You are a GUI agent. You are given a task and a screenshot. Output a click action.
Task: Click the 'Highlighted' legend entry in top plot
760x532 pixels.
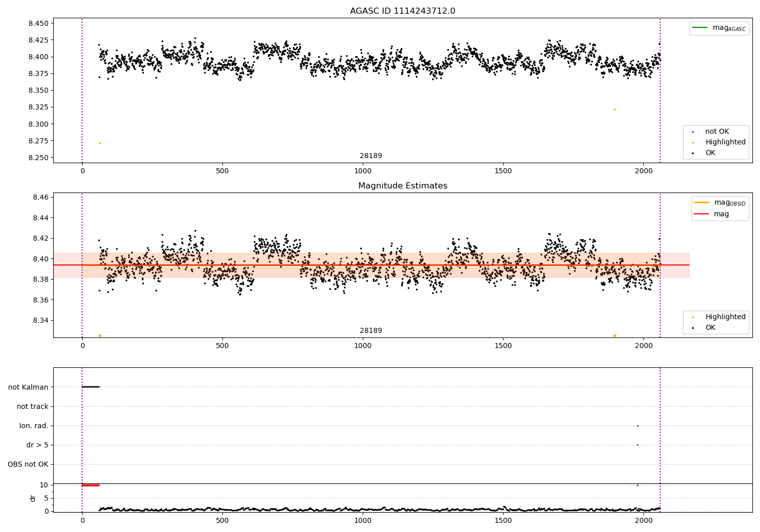tap(719, 142)
